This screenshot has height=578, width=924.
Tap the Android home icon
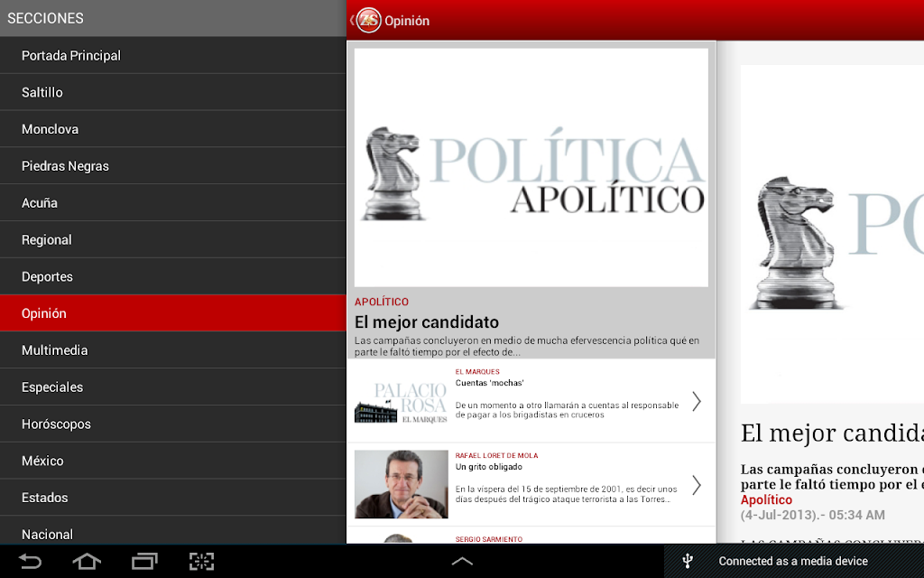(x=87, y=561)
